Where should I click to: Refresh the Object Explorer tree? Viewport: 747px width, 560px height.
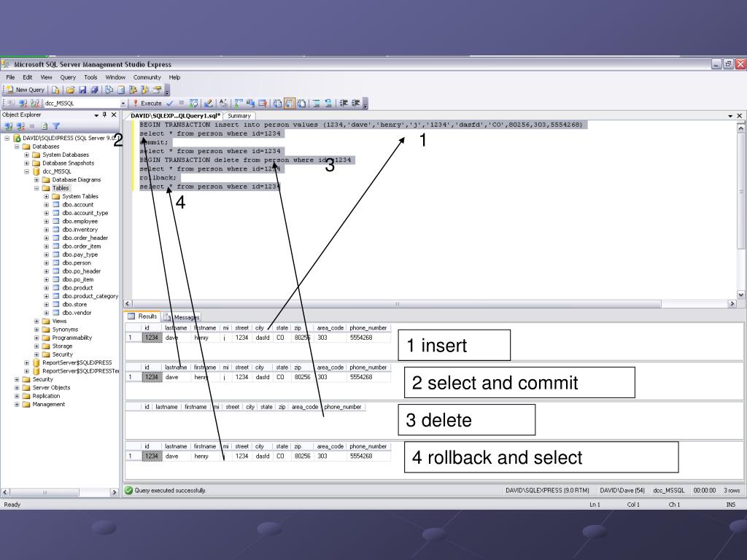coord(44,126)
